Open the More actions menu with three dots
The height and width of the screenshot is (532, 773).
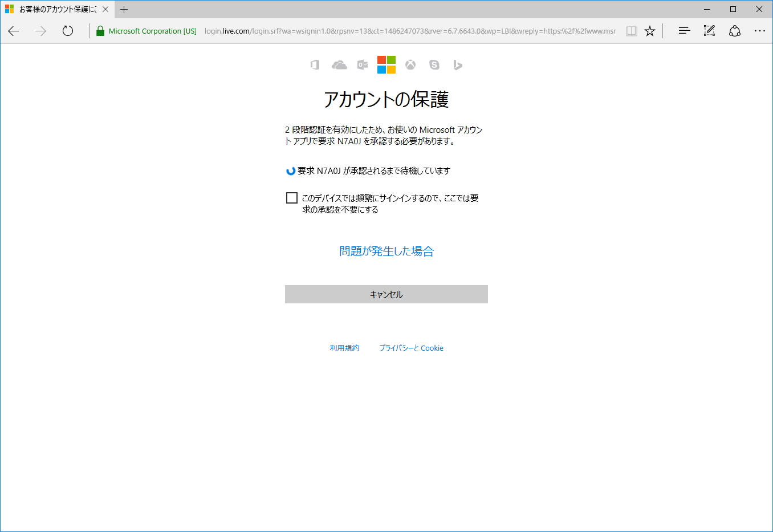(759, 31)
